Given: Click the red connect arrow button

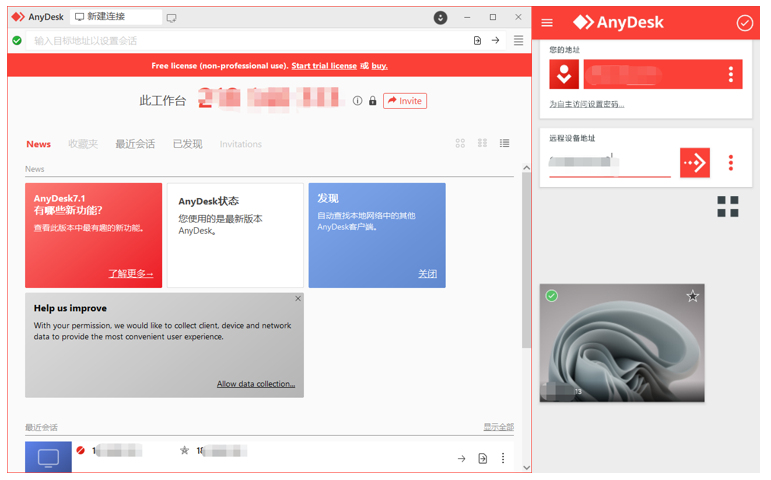Looking at the screenshot, I should click(695, 162).
